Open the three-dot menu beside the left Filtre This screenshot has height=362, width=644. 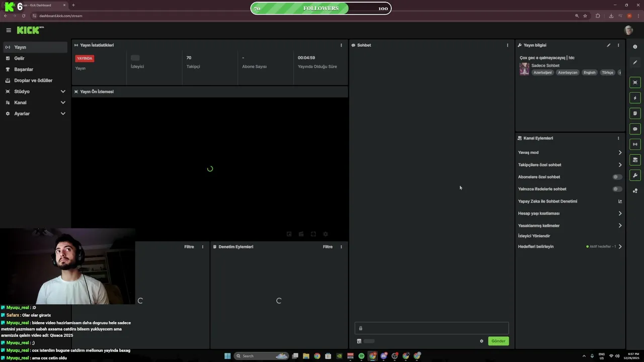pyautogui.click(x=203, y=247)
